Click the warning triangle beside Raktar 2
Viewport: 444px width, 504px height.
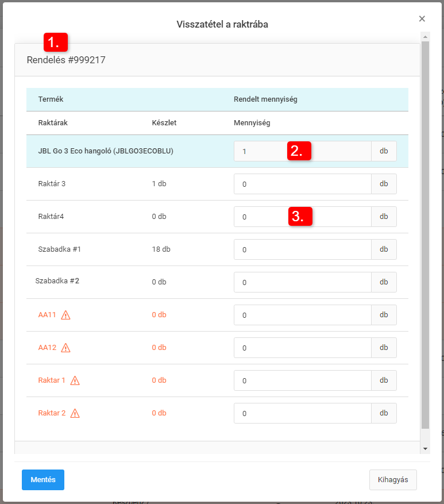[75, 413]
